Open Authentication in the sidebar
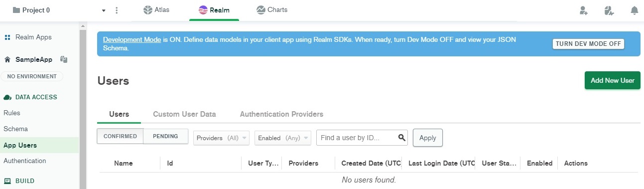 25,161
